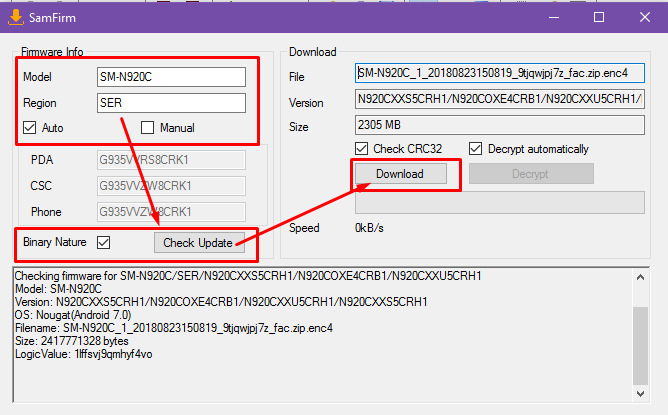The width and height of the screenshot is (668, 415).
Task: Click the PDA field
Action: tap(171, 159)
